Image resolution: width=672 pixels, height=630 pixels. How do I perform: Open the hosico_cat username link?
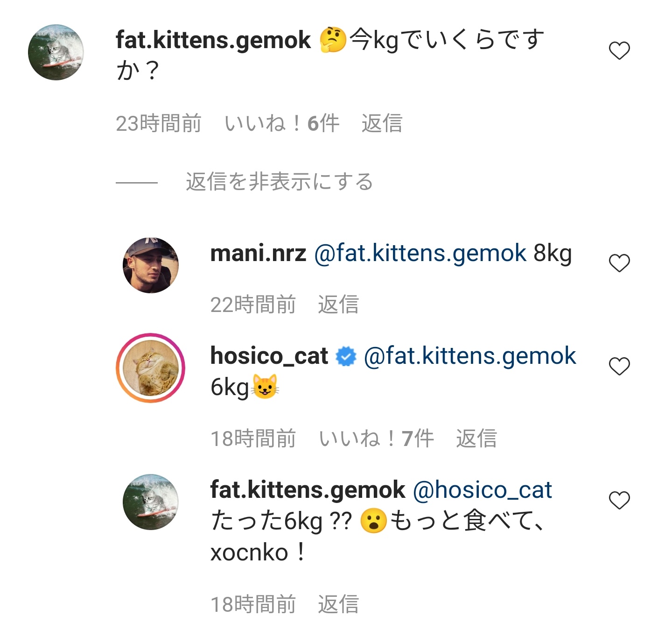tap(269, 356)
